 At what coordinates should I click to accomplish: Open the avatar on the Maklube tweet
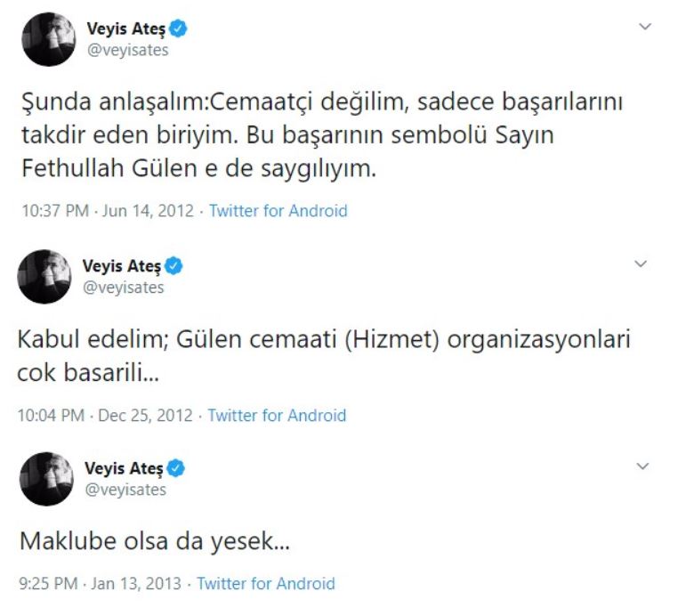tap(47, 479)
